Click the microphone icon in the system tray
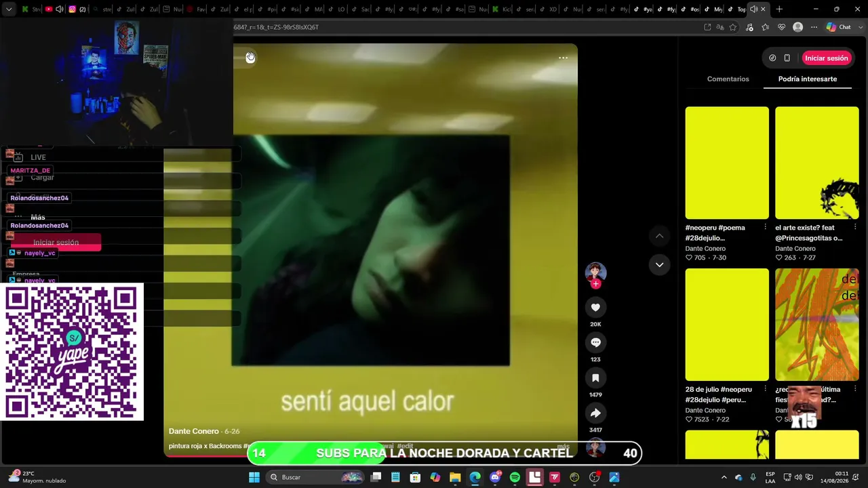This screenshot has width=868, height=488. coord(753,477)
